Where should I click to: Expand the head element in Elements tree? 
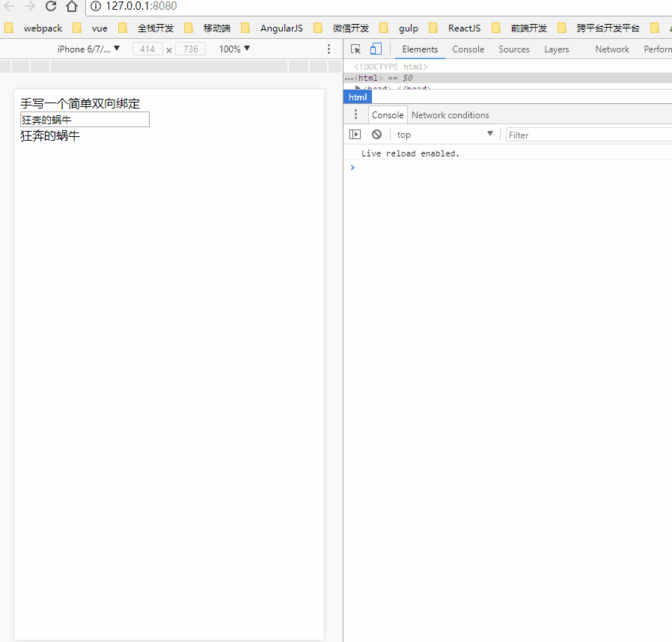click(358, 88)
